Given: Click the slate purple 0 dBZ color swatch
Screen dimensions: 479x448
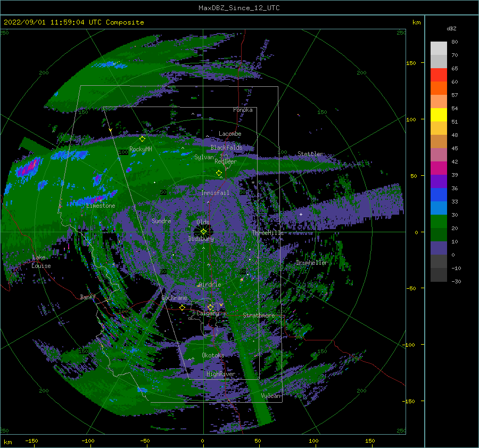Looking at the screenshot, I should [439, 248].
